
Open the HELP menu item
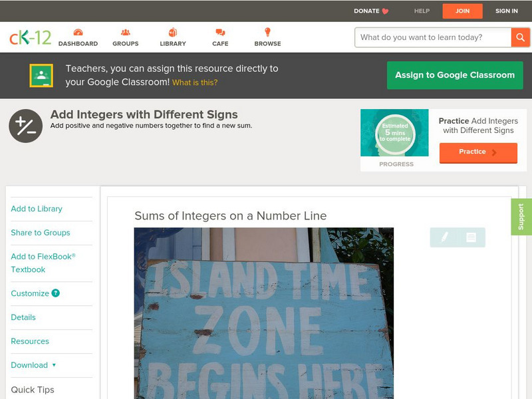click(422, 11)
